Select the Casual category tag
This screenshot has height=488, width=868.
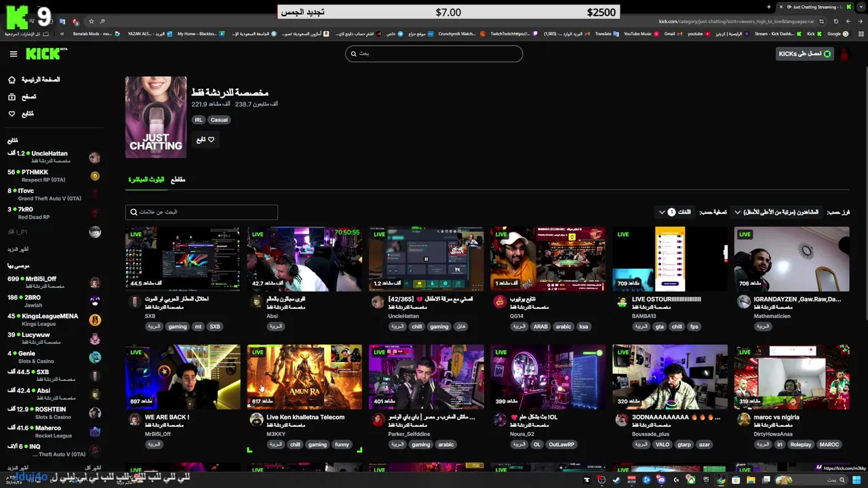point(219,120)
